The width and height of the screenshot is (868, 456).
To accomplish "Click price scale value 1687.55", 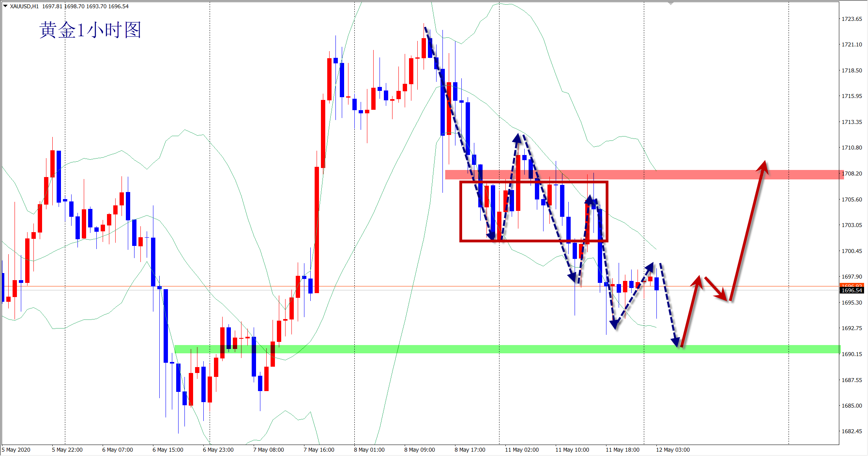I will click(851, 380).
